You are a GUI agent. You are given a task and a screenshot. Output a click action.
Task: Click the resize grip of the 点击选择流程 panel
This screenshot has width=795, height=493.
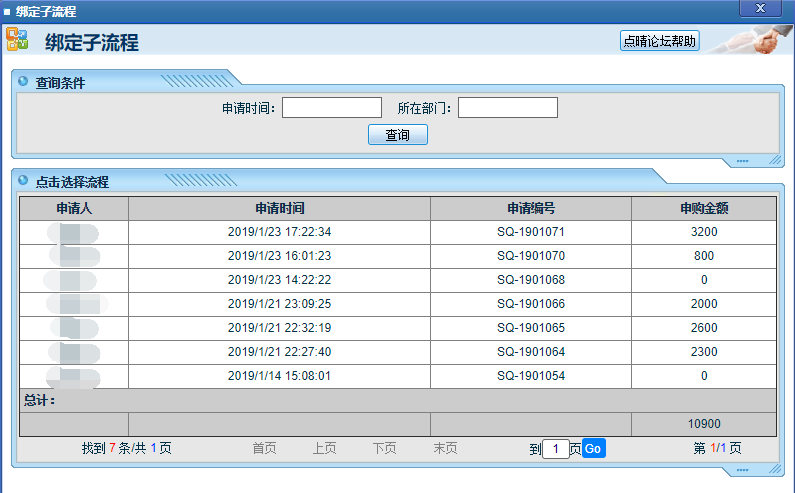(774, 469)
